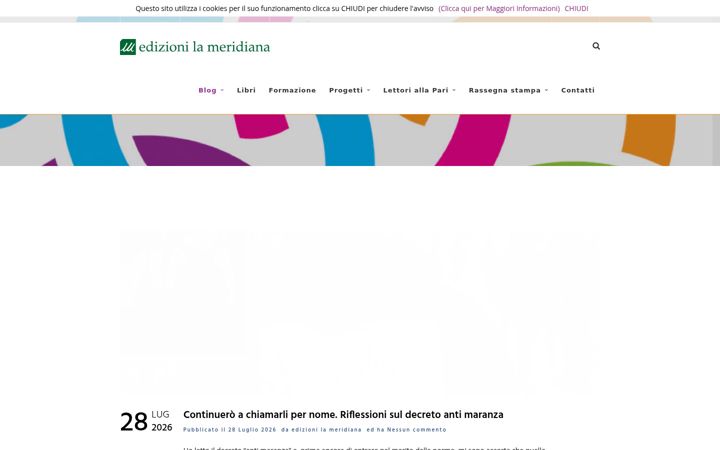Click the 28 Luglio 2026 publication date link
The image size is (720, 450).
pyautogui.click(x=252, y=430)
